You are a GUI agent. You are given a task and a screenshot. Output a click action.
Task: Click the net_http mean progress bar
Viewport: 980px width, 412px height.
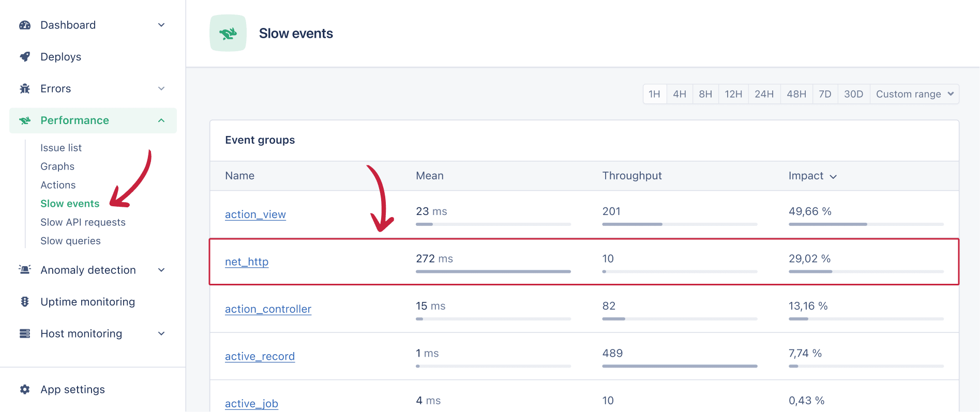(x=493, y=271)
